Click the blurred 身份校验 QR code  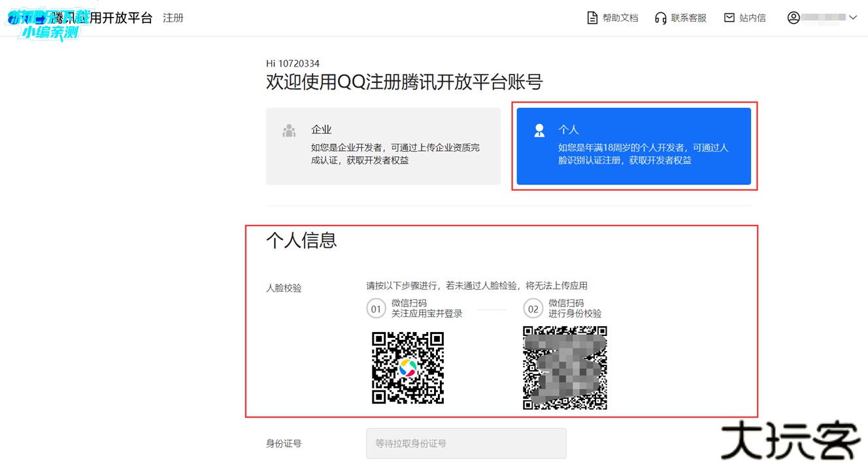(565, 367)
